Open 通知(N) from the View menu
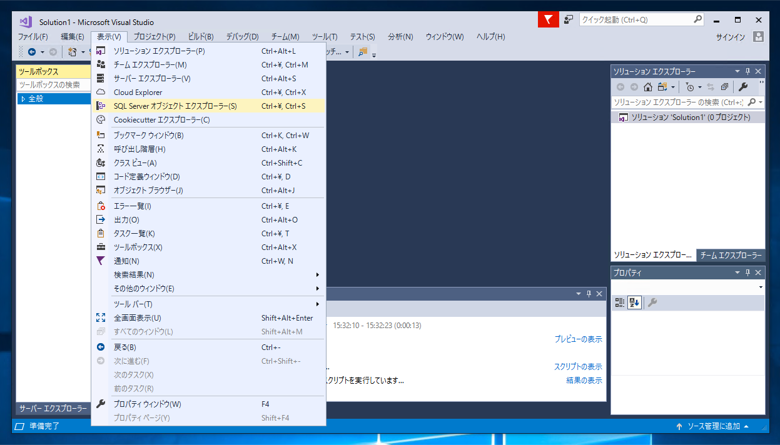The image size is (780, 445). pos(209,261)
